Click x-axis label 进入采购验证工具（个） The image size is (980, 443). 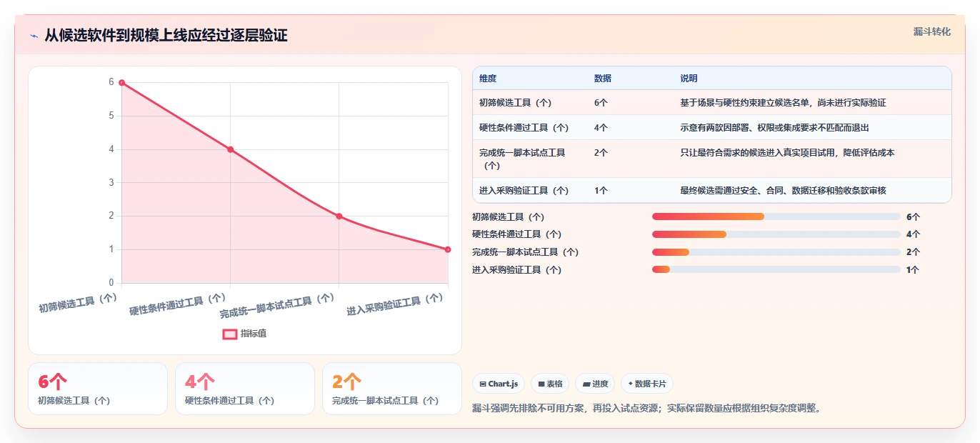click(x=395, y=305)
